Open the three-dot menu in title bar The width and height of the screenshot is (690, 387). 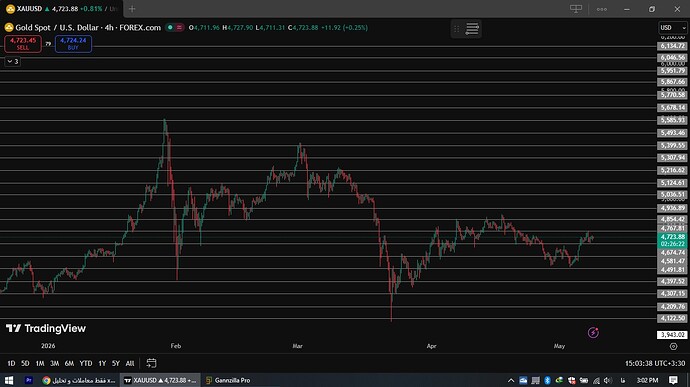point(602,9)
